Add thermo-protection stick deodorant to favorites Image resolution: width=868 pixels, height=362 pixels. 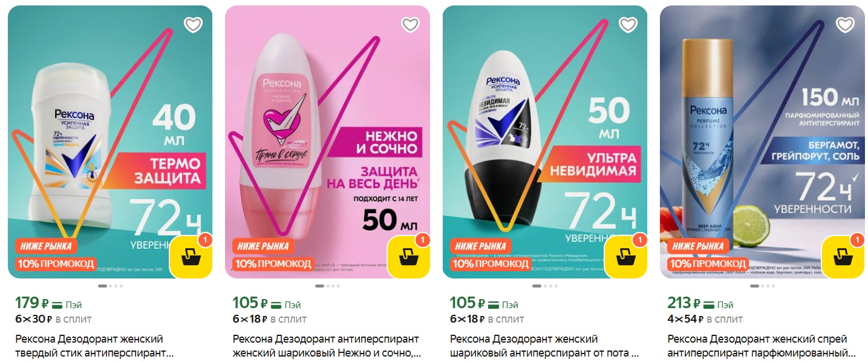point(193,25)
